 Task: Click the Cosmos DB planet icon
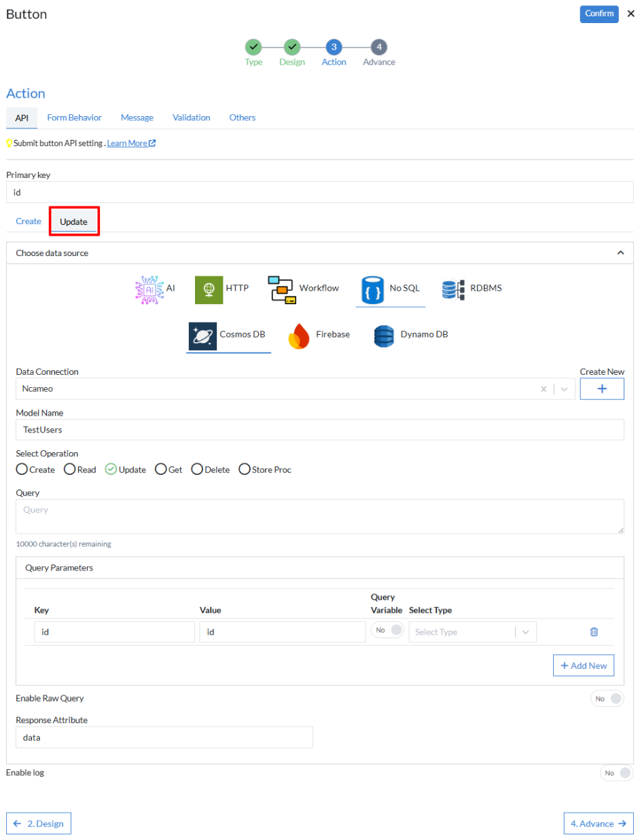tap(202, 335)
